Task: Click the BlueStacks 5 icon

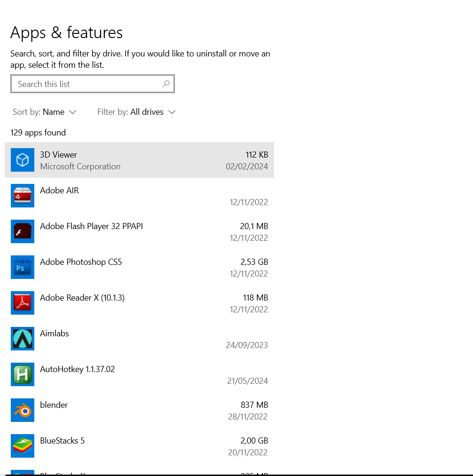Action: 23,446
